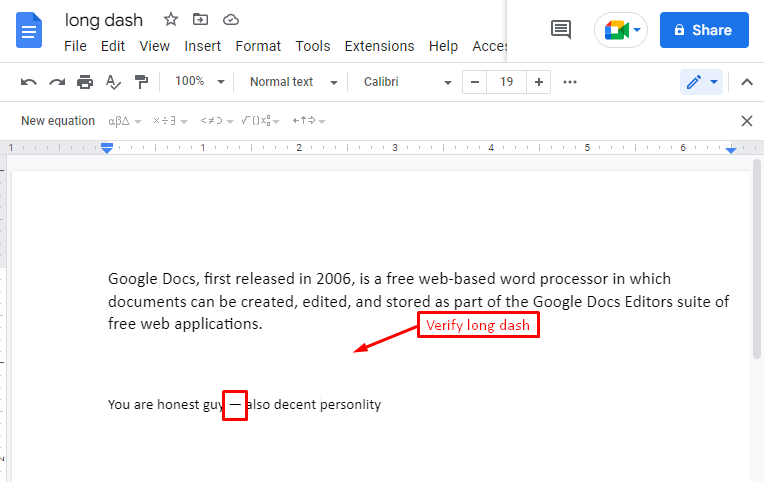764x482 pixels.
Task: Hide the menus with the up chevron
Action: [746, 82]
